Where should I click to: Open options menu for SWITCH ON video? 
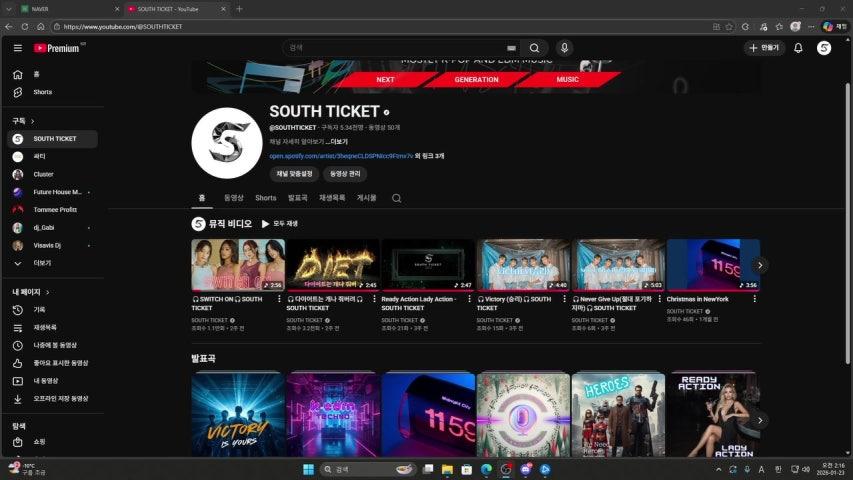click(279, 299)
